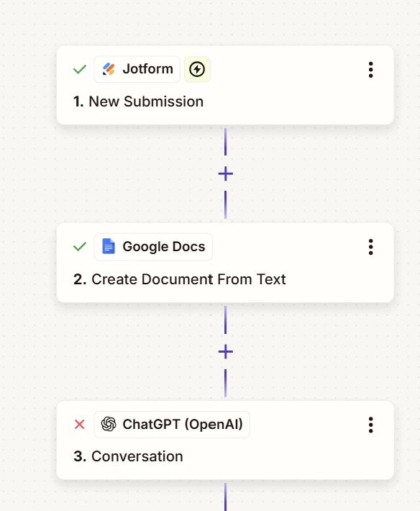
Task: Select the Jotform app name label
Action: tap(148, 69)
